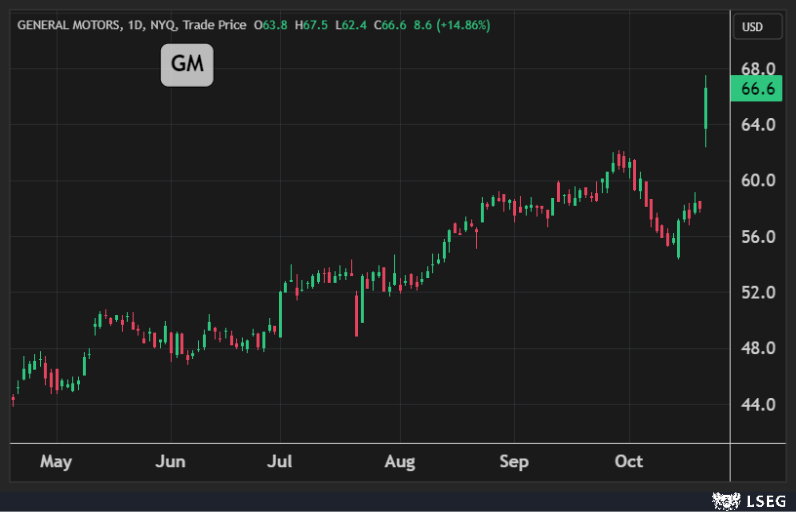Select the green 66.6 current price tag
Screen dimensions: 796x512
tap(758, 90)
